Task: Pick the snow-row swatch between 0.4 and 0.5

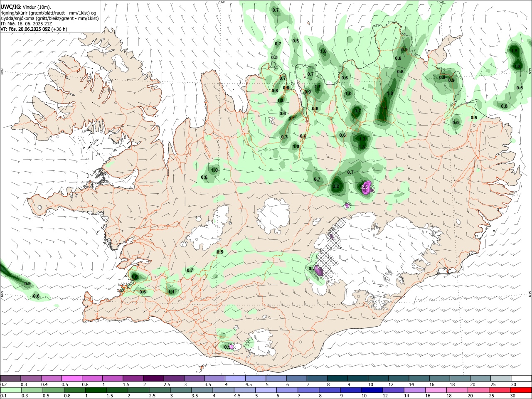Action: pyautogui.click(x=52, y=379)
